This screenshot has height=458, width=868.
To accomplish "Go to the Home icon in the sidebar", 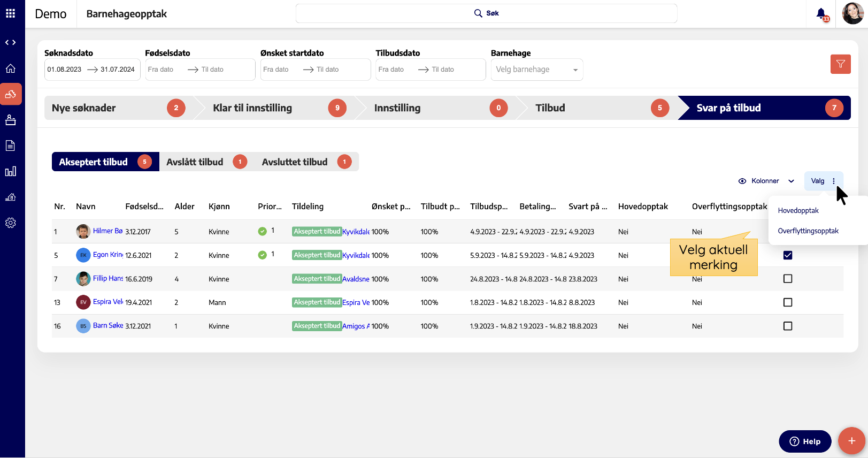I will coord(10,68).
